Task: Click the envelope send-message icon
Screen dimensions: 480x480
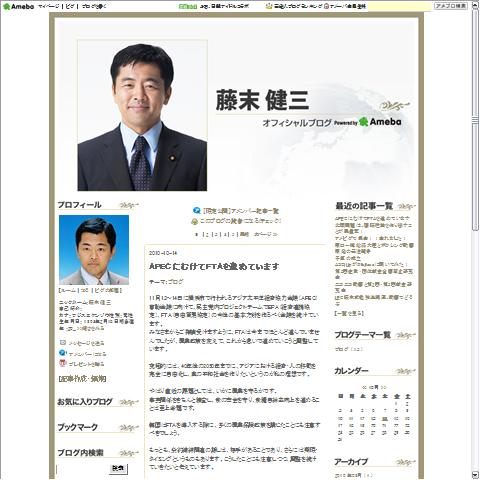Action: pos(63,343)
